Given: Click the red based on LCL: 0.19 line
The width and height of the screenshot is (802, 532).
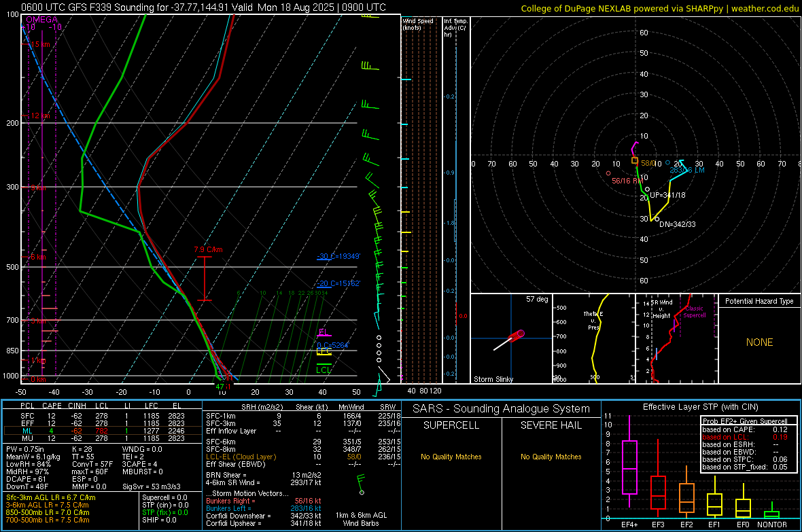Looking at the screenshot, I should (x=745, y=438).
